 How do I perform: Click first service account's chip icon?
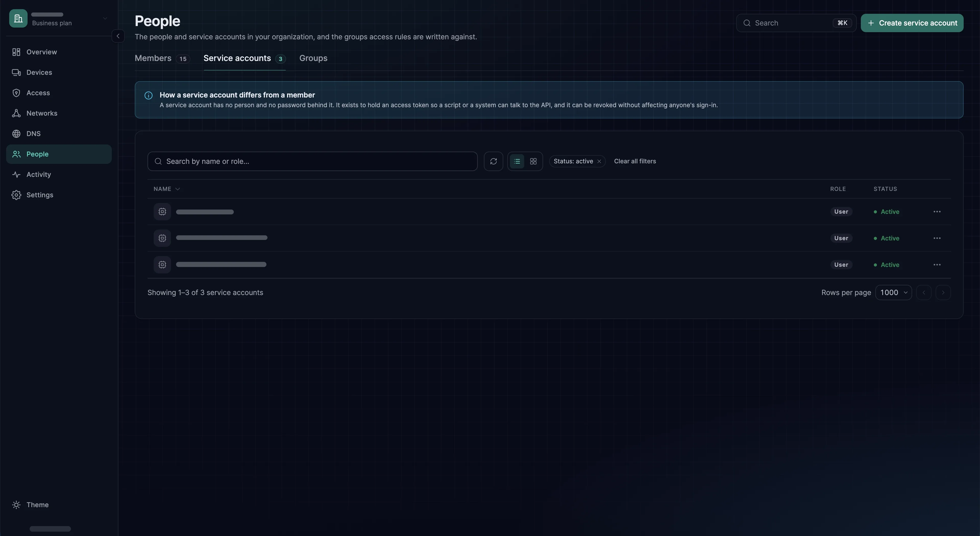162,212
